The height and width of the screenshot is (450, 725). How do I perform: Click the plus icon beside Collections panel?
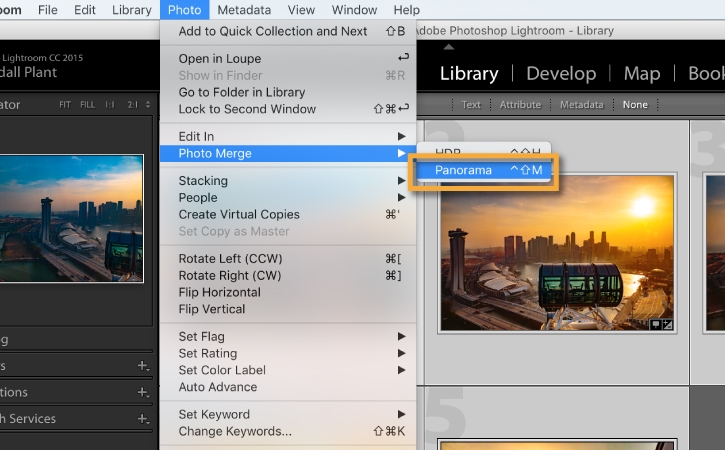point(144,393)
